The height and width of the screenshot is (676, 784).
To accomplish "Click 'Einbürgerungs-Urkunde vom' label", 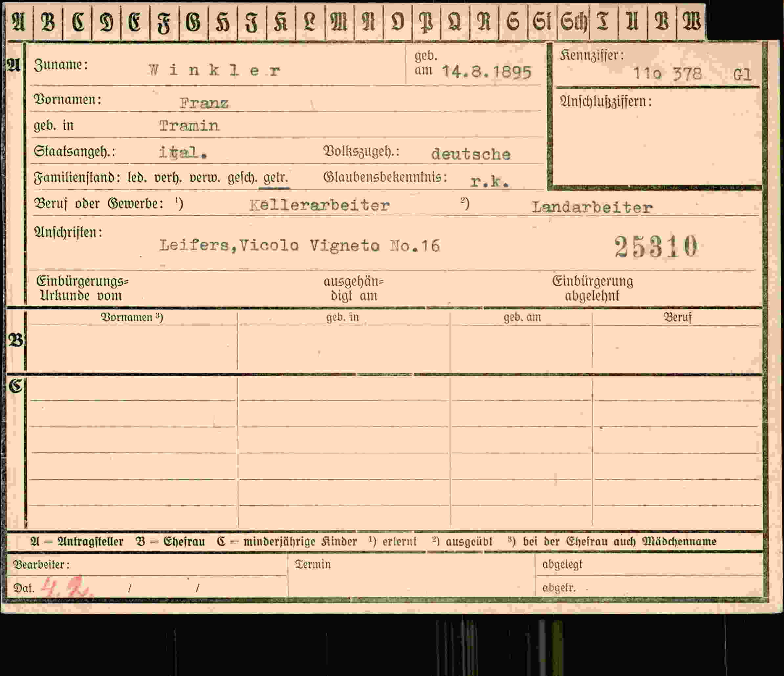I will (82, 288).
